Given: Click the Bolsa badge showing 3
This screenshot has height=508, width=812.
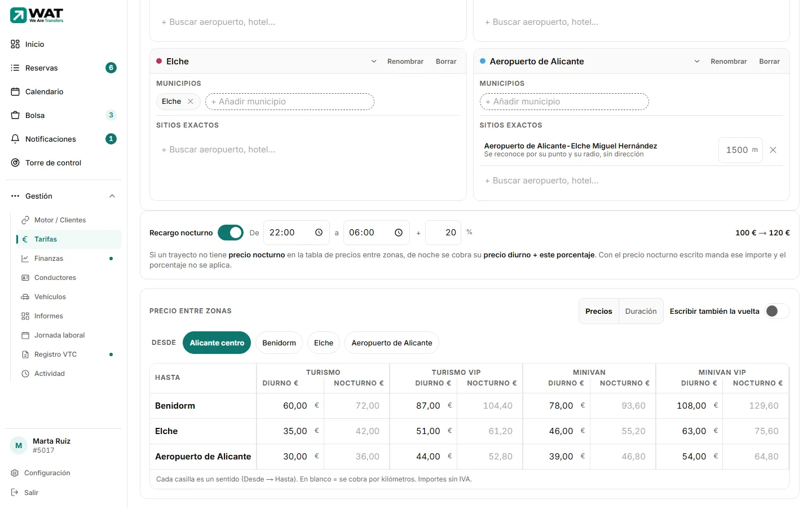Looking at the screenshot, I should [111, 115].
